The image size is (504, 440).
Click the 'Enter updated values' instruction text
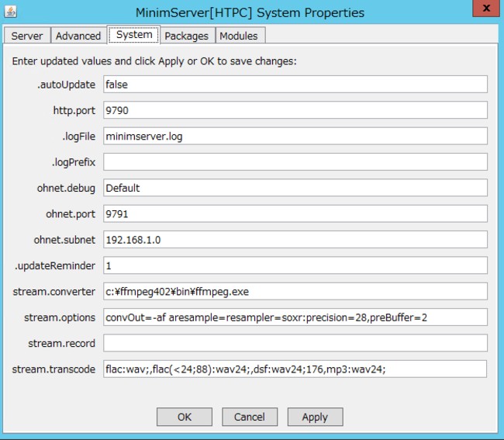(154, 61)
